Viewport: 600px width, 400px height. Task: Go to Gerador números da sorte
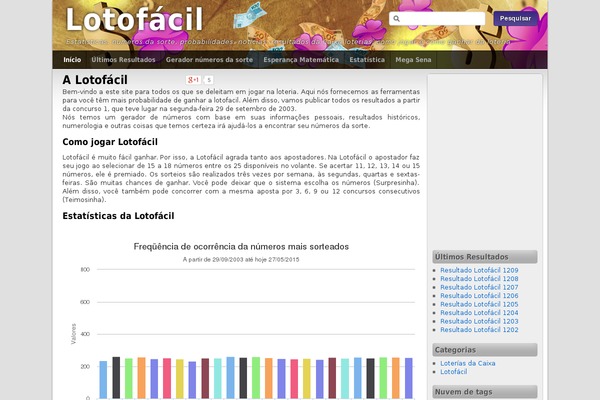point(209,60)
